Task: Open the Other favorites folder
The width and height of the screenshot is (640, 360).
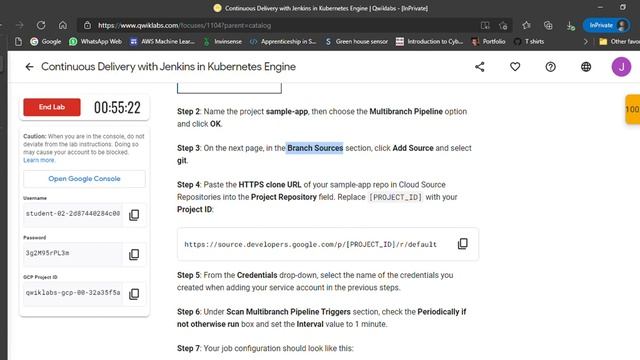Action: pyautogui.click(x=619, y=41)
